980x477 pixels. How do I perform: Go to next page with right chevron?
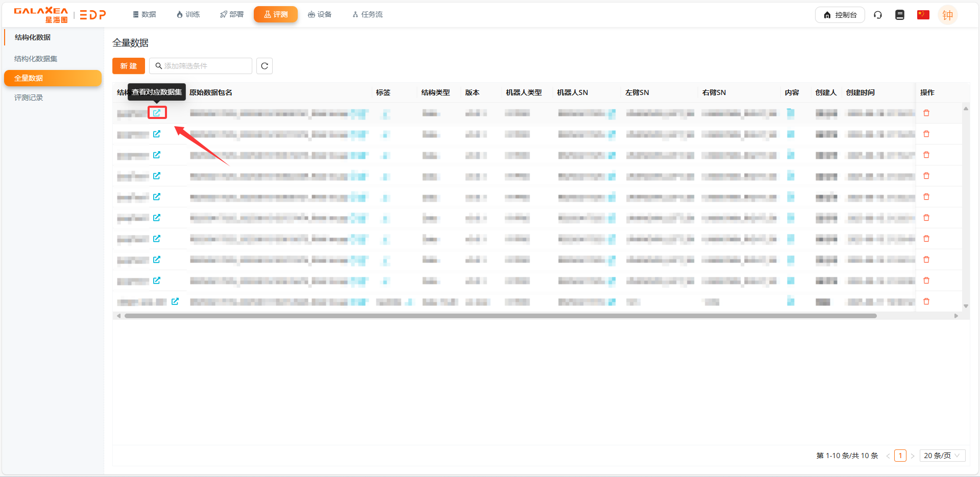click(x=913, y=456)
